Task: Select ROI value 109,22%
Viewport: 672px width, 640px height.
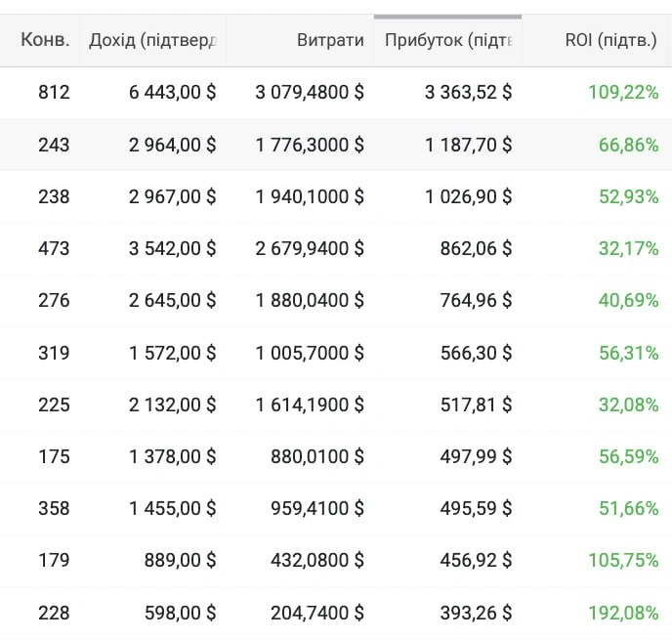Action: tap(623, 92)
